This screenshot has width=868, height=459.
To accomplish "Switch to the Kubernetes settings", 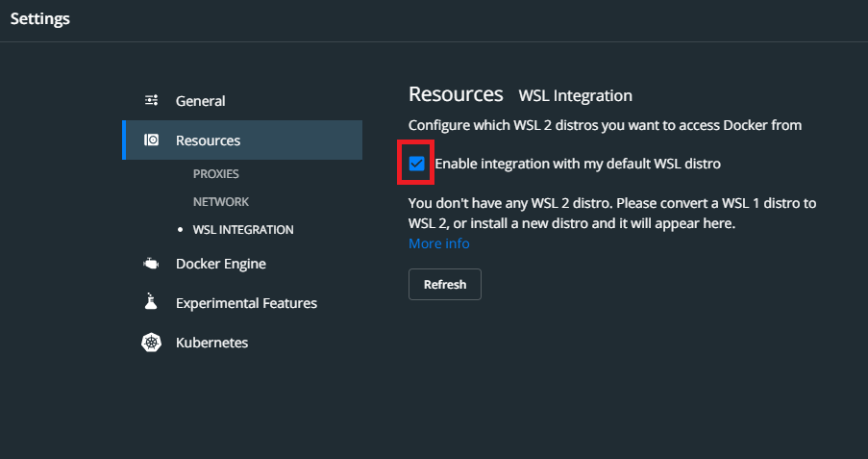I will pyautogui.click(x=211, y=343).
